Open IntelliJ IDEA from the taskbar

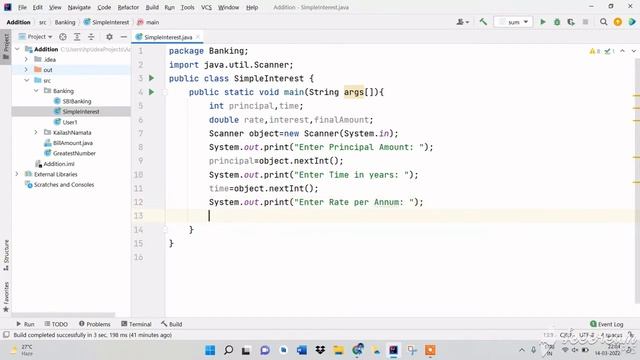pos(393,350)
